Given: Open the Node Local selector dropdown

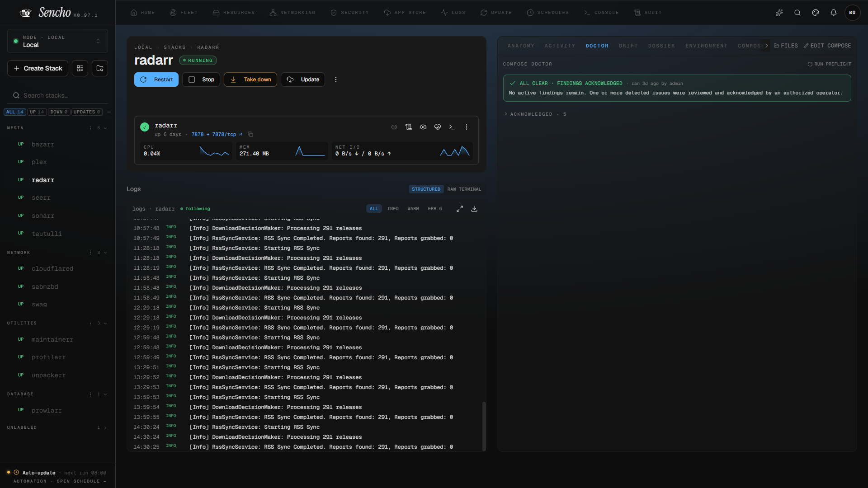Looking at the screenshot, I should pos(57,41).
